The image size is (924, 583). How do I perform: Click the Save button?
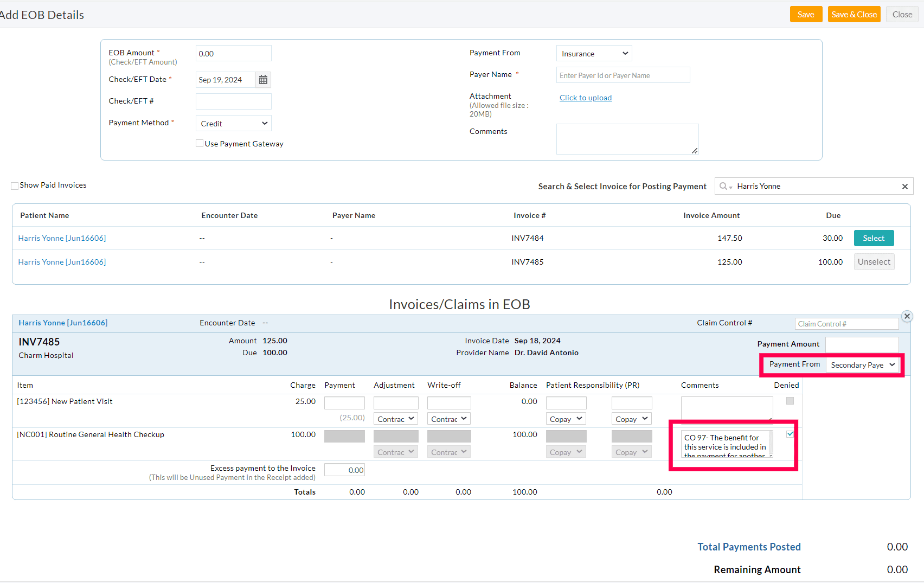click(806, 14)
